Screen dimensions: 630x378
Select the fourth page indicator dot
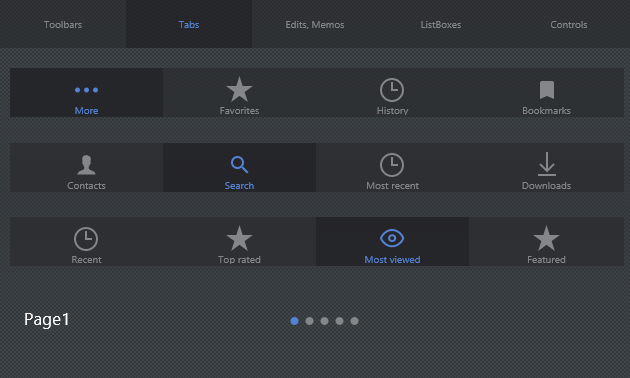tap(340, 321)
